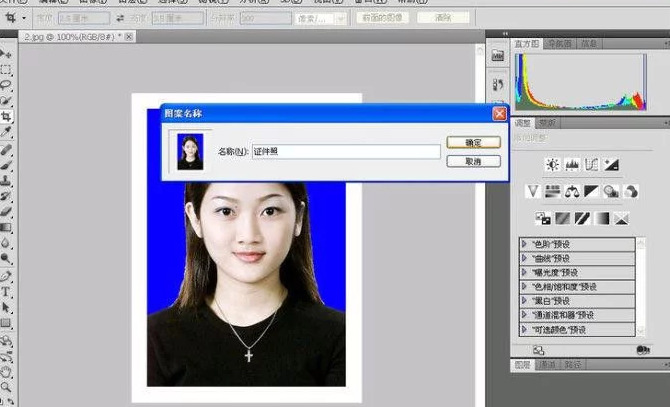Select the 3D Orbit camera tool
Viewport: 670px width, 407px height.
[x=6, y=356]
